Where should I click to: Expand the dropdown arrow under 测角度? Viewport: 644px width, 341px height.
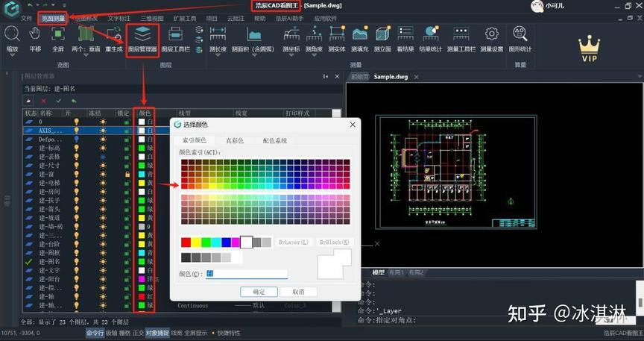[315, 55]
